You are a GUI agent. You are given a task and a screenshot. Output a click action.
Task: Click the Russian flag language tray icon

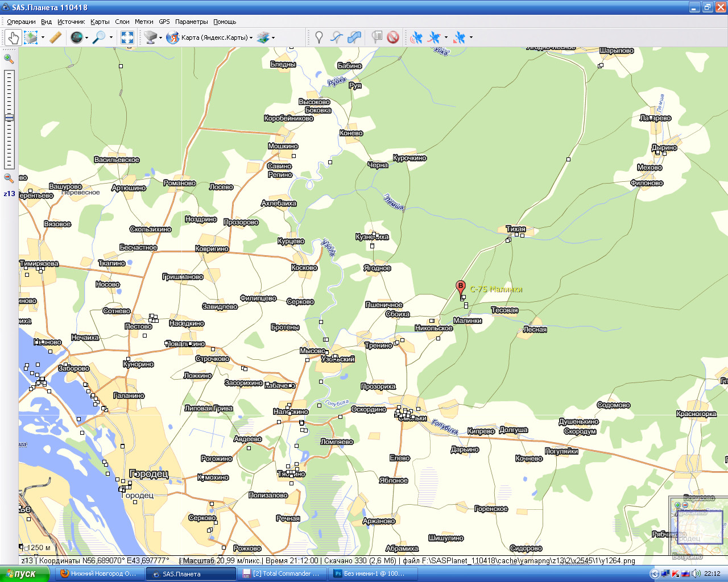[686, 573]
